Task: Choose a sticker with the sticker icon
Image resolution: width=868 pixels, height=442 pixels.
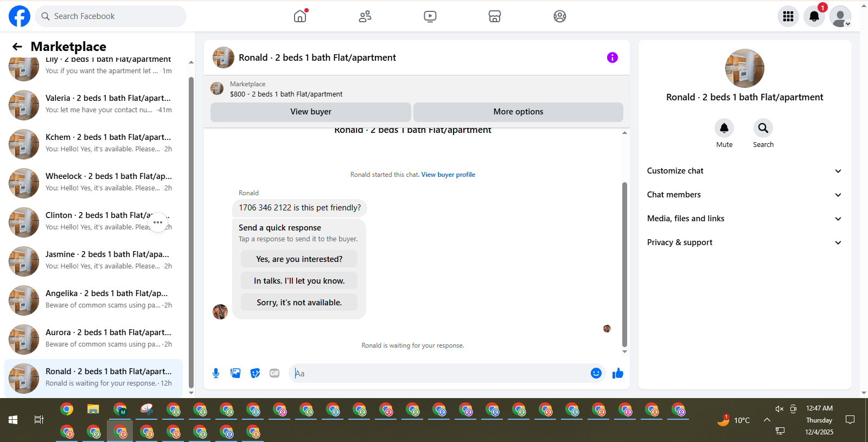Action: click(x=255, y=373)
